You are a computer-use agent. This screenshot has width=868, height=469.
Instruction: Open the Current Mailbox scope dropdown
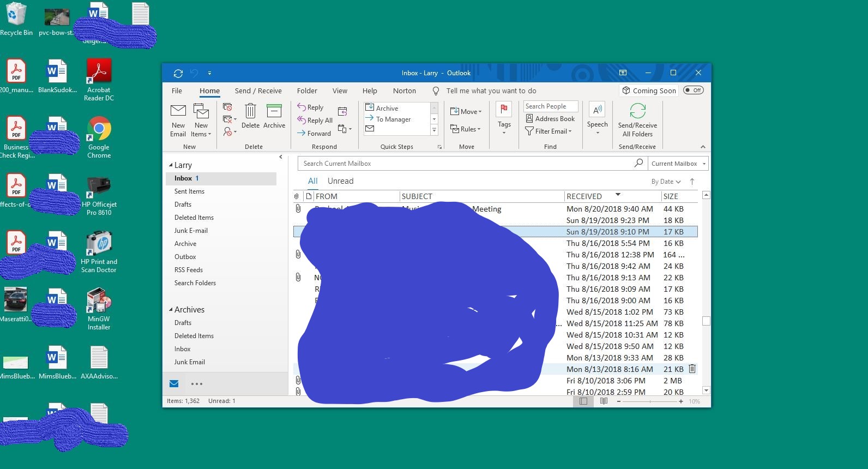[x=678, y=164]
